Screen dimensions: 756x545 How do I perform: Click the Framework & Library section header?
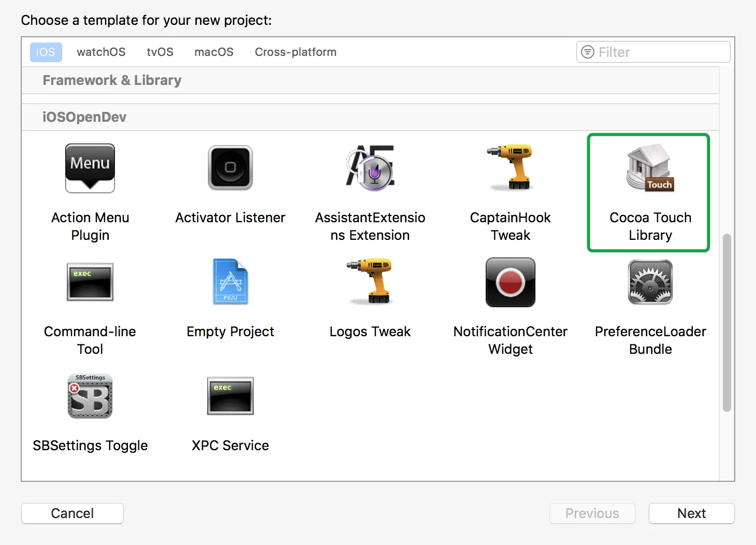coord(370,80)
